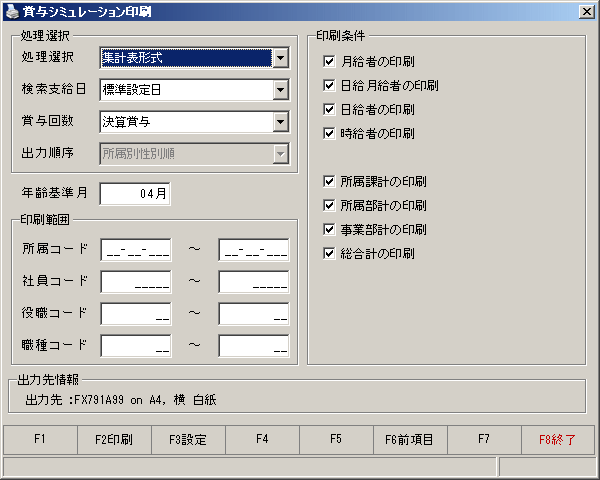The image size is (600, 480).
Task: Click the F3設定 button
Action: pos(188,439)
